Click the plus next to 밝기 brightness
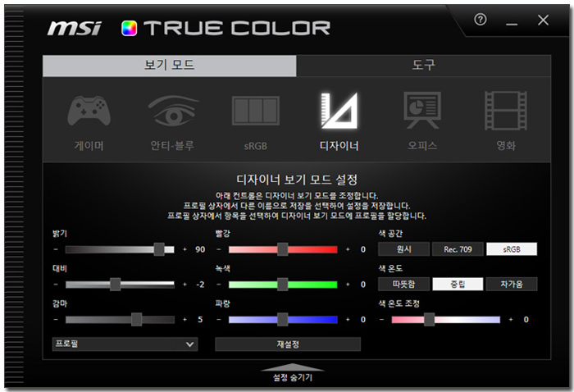 184,249
